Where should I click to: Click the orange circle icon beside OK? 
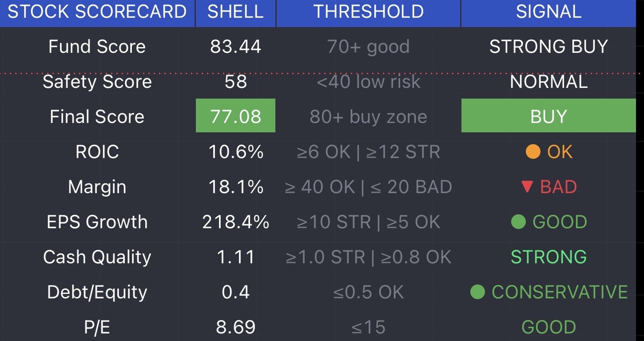click(533, 152)
